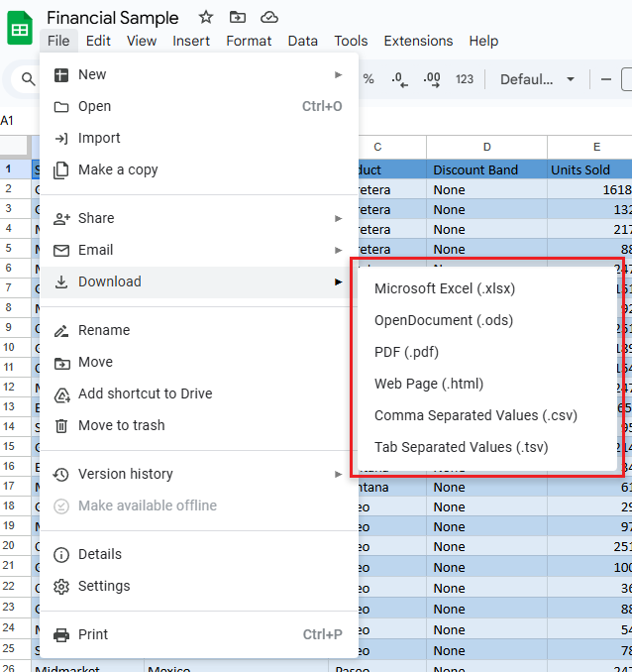Expand the Share submenu
632x672 pixels.
pos(199,218)
